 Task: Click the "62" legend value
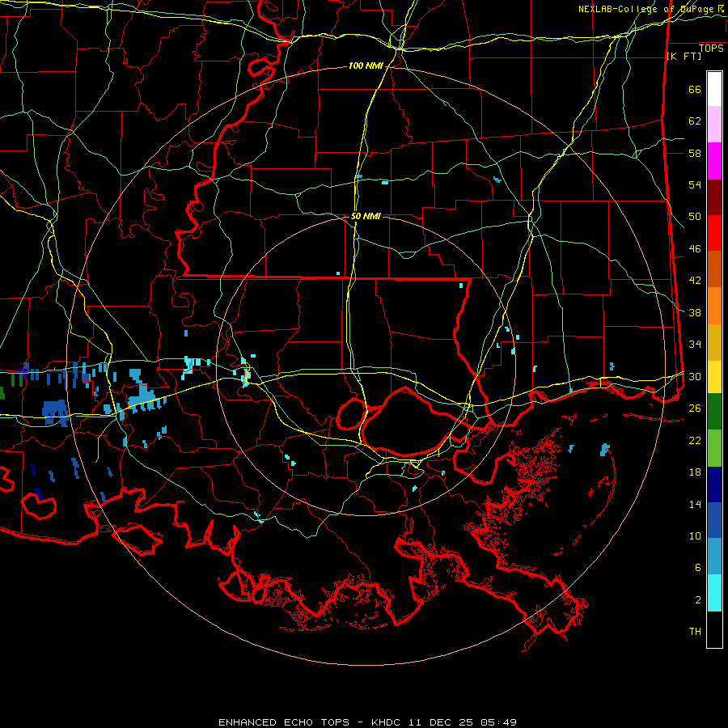coord(695,121)
